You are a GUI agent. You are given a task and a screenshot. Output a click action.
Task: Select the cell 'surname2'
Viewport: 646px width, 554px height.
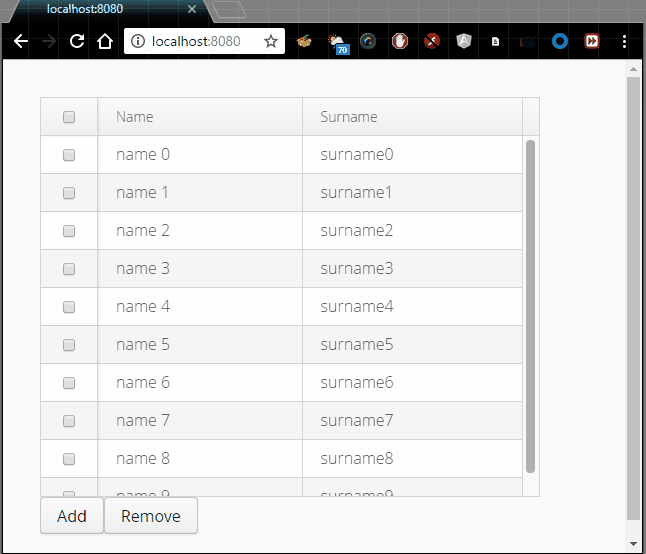[412, 231]
